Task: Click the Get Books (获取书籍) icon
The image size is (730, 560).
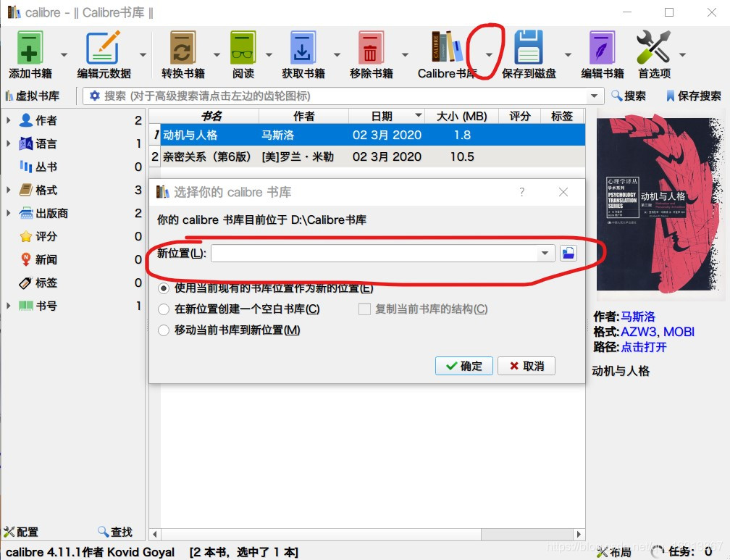Action: pyautogui.click(x=303, y=48)
